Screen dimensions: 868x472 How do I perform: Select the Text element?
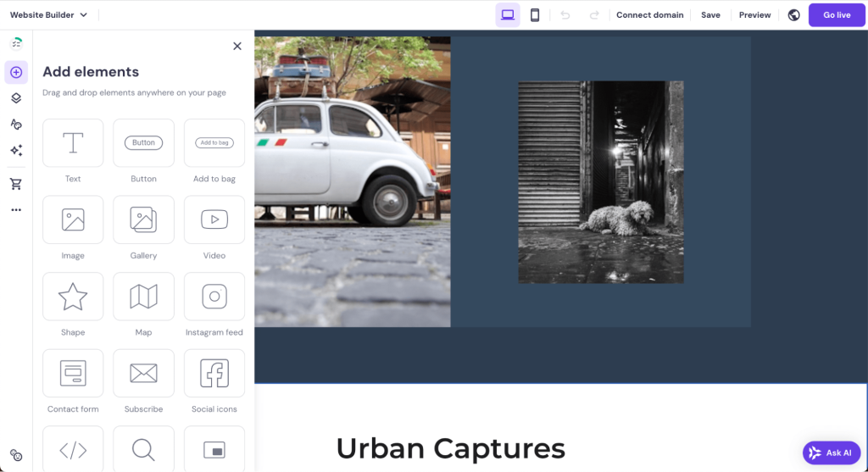point(73,143)
